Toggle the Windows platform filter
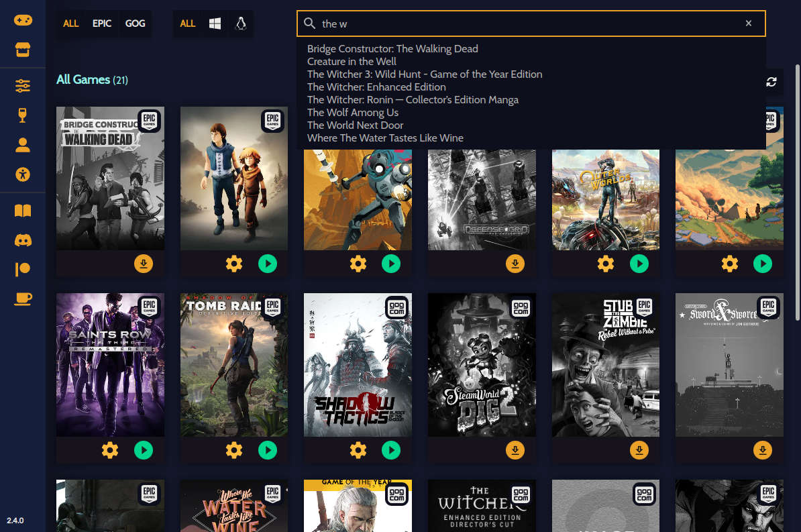The height and width of the screenshot is (532, 801). tap(215, 23)
